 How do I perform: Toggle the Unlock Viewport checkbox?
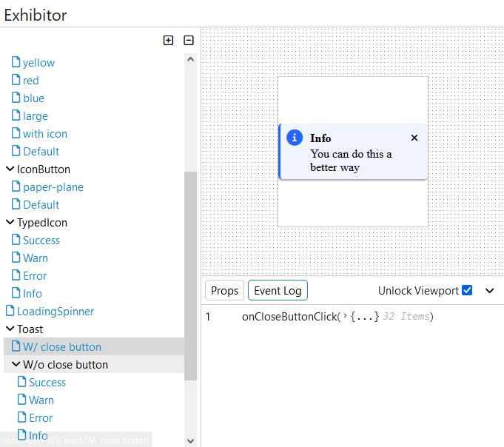pyautogui.click(x=467, y=290)
